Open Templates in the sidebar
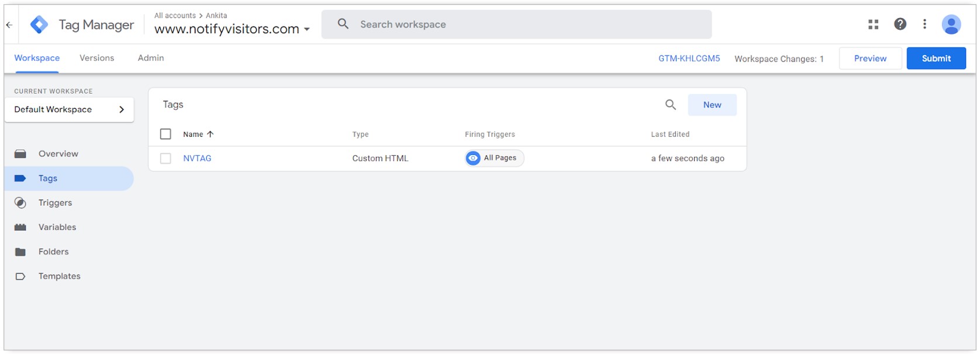This screenshot has height=354, width=980. 69,276
